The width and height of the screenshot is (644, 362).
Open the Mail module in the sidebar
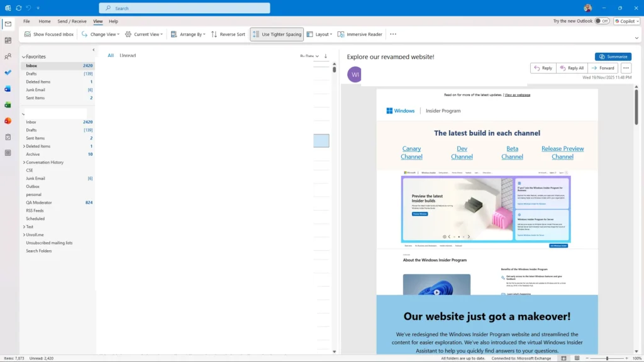8,24
